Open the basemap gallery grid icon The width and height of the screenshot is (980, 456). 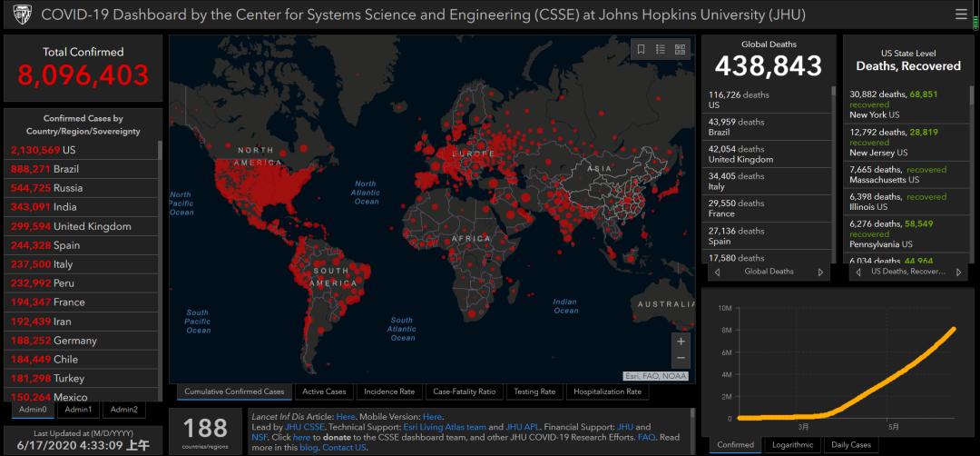pos(680,49)
